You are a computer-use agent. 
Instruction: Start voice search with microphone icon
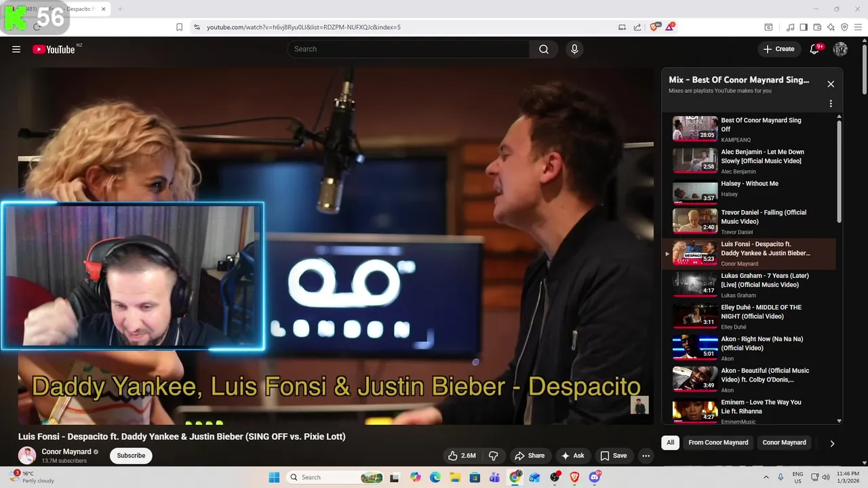574,49
